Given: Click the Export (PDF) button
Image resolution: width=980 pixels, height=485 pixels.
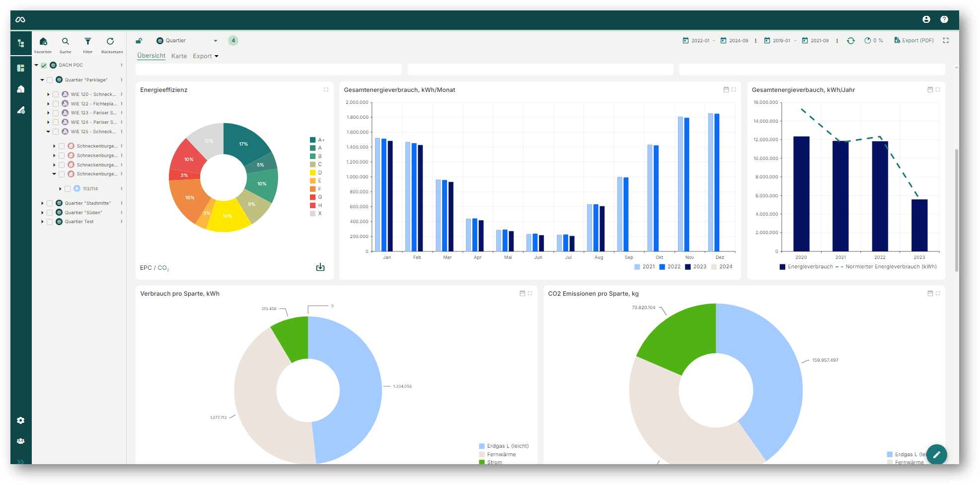Looking at the screenshot, I should coord(913,41).
